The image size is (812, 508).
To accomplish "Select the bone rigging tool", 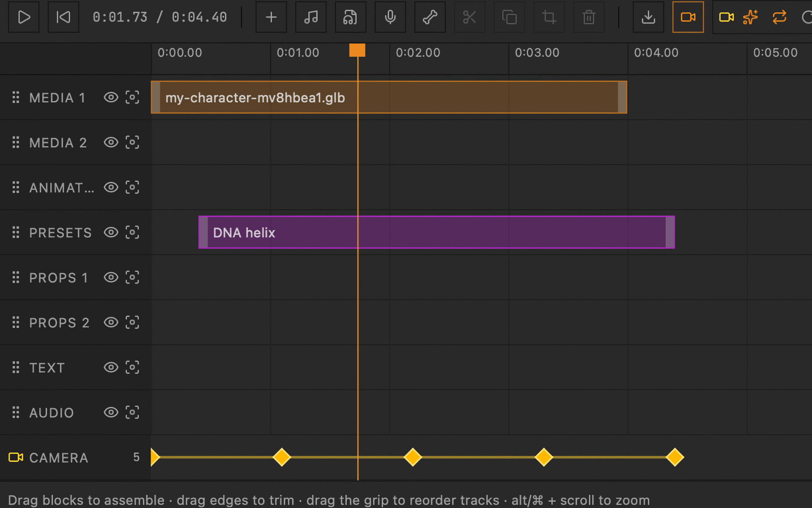I will point(430,17).
